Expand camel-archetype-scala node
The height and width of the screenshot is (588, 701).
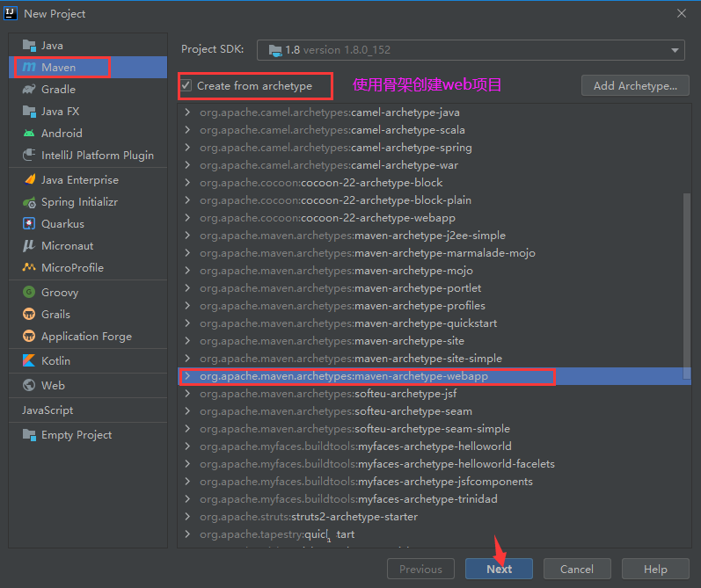(187, 129)
